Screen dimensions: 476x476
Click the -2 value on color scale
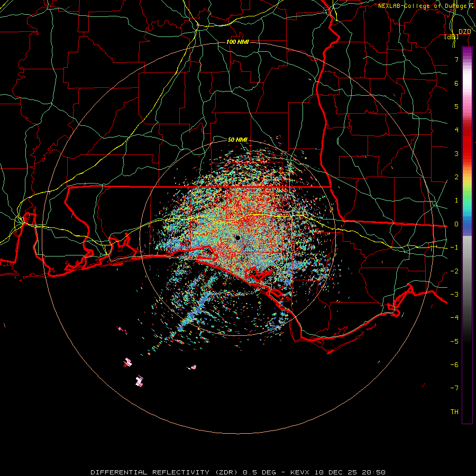coord(454,271)
